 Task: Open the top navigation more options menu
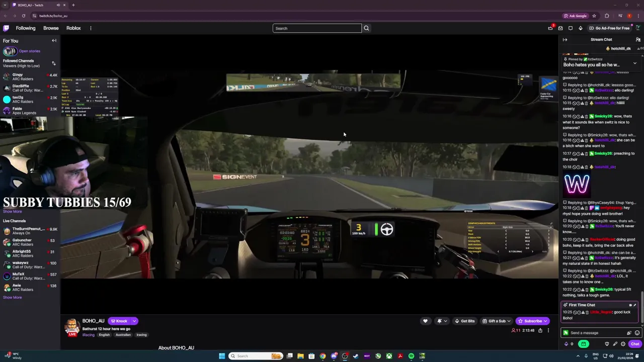[91, 28]
